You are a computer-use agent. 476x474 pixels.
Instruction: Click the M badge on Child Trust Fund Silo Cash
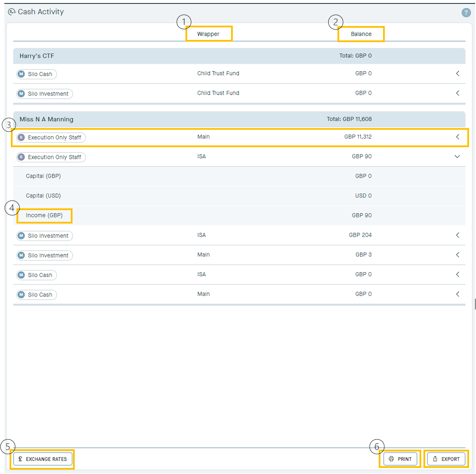click(21, 74)
